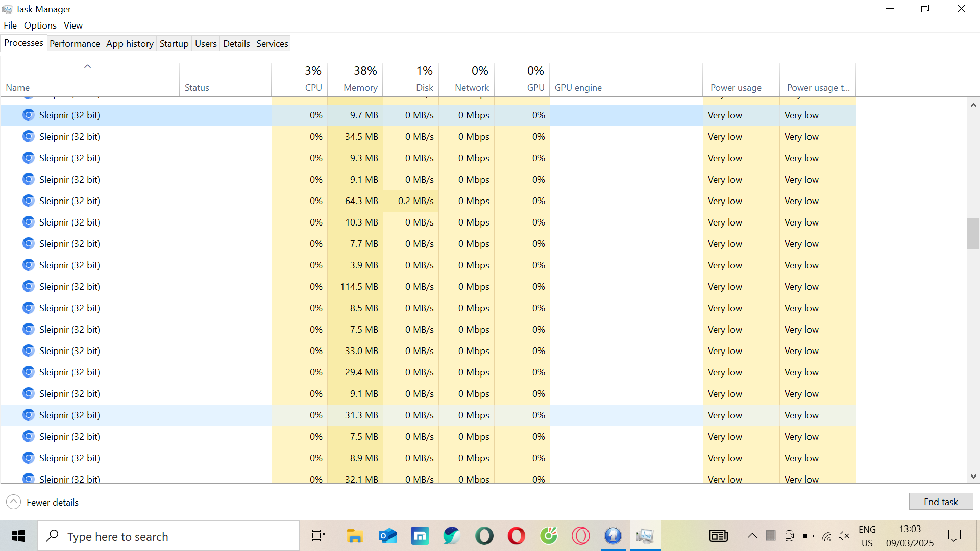Click the Task View taskbar icon
Screen dimensions: 980x551
click(x=318, y=536)
